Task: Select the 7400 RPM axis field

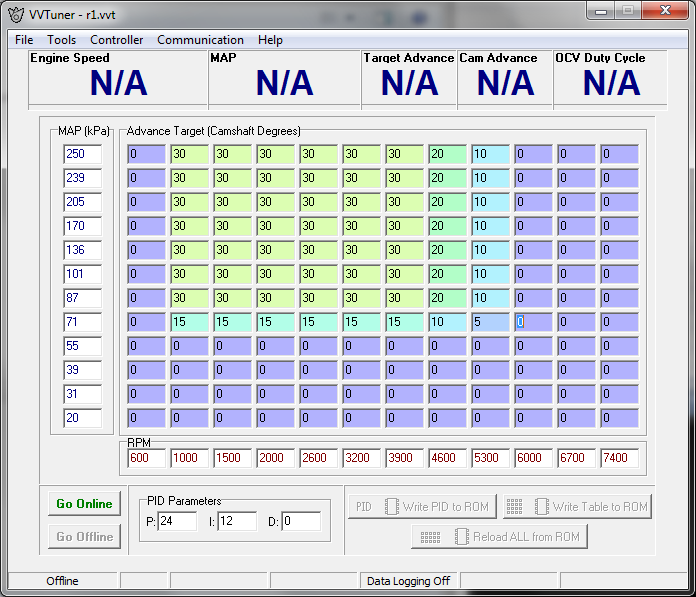Action: 619,458
